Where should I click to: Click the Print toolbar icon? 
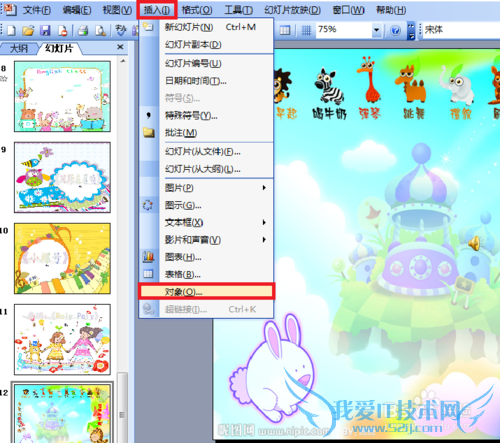[82, 30]
